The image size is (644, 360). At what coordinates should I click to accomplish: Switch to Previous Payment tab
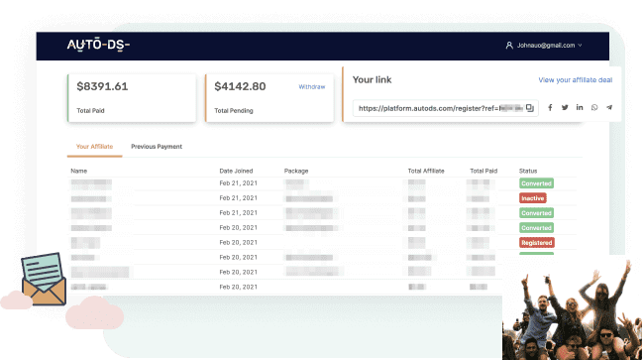point(157,147)
